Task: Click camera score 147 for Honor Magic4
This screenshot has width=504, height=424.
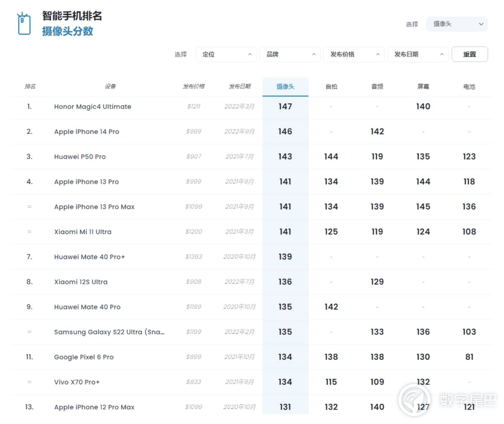Action: point(285,107)
